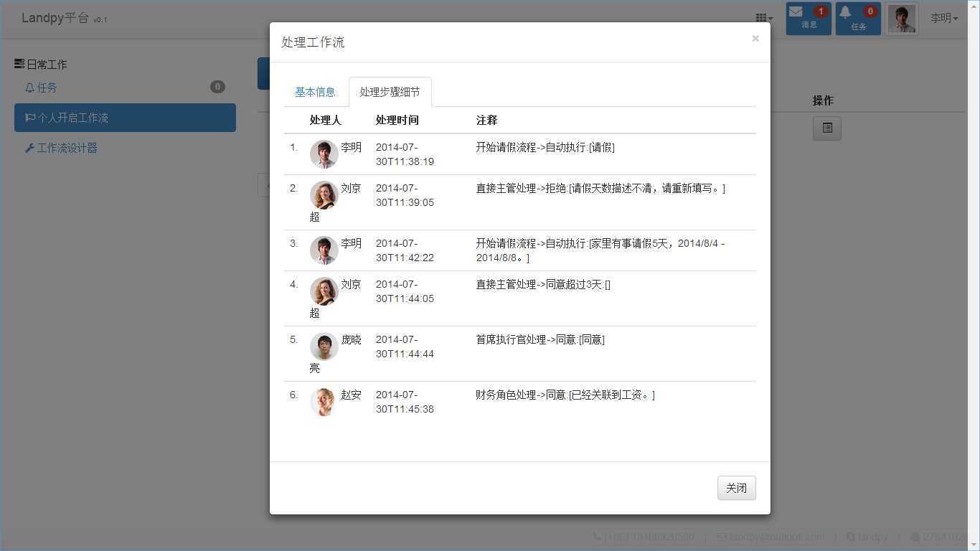Click 庞晓亮's avatar in row 5

click(x=324, y=347)
